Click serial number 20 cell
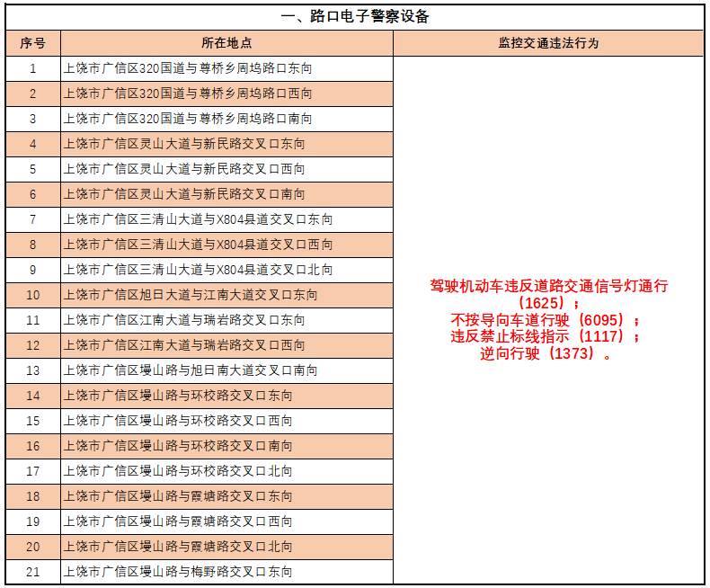710x588 pixels. coord(32,547)
